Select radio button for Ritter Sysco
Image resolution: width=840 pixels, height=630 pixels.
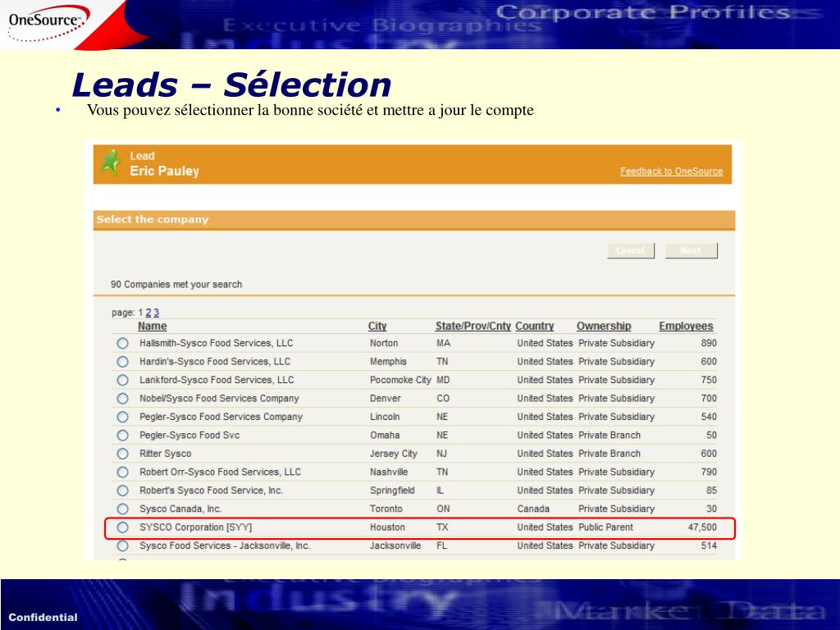(x=123, y=454)
